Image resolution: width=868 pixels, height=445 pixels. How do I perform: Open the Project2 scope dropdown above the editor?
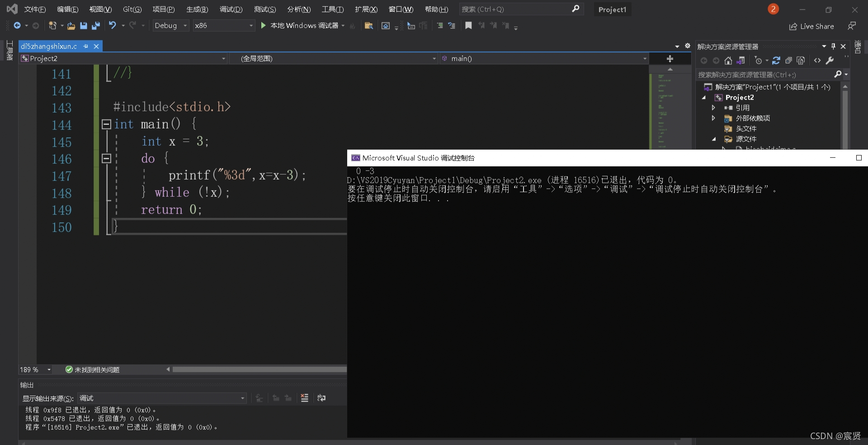pyautogui.click(x=123, y=58)
